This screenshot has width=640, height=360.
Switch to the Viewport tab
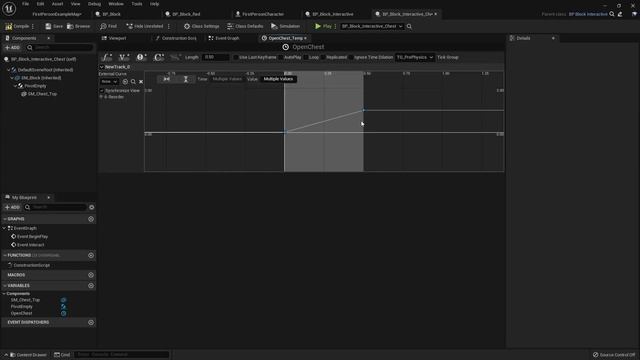click(x=114, y=38)
